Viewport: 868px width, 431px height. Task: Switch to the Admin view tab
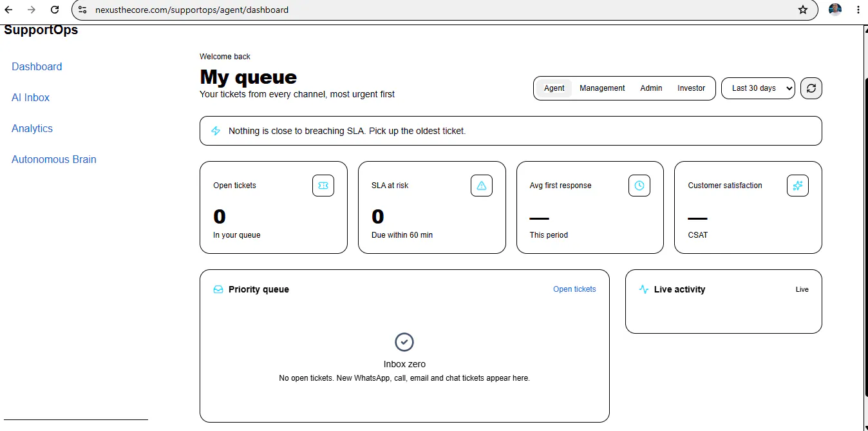[x=651, y=88]
